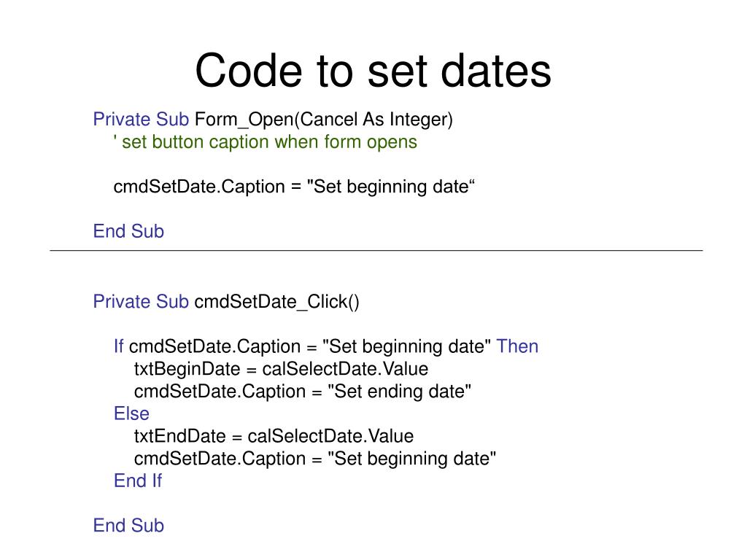The width and height of the screenshot is (747, 560).
Task: Click the 'End If' keyword
Action: 138,481
